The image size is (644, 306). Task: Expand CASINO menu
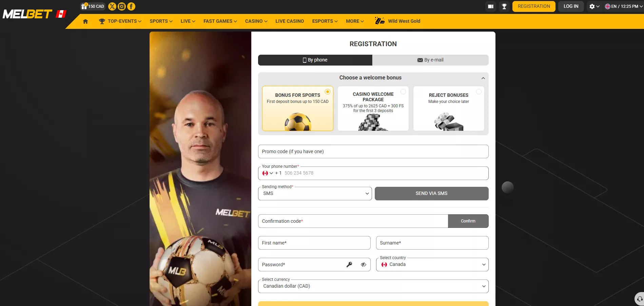pos(256,21)
